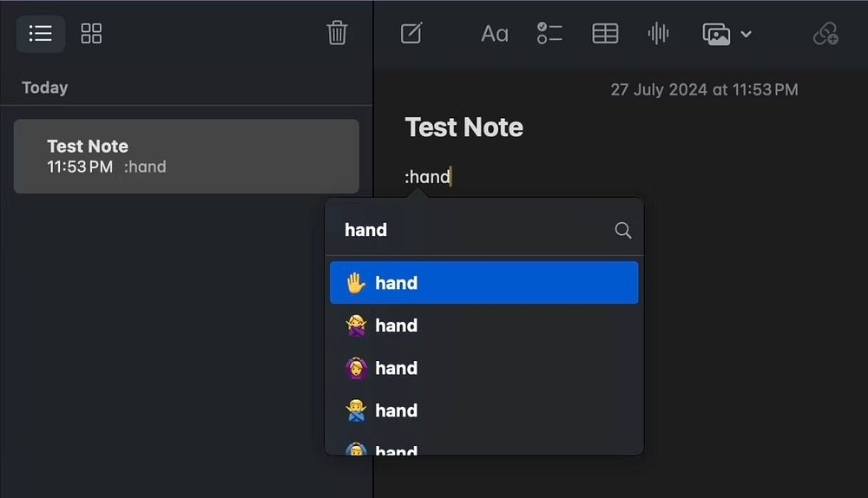Click the magnifying glass in emoji popup

pos(623,230)
